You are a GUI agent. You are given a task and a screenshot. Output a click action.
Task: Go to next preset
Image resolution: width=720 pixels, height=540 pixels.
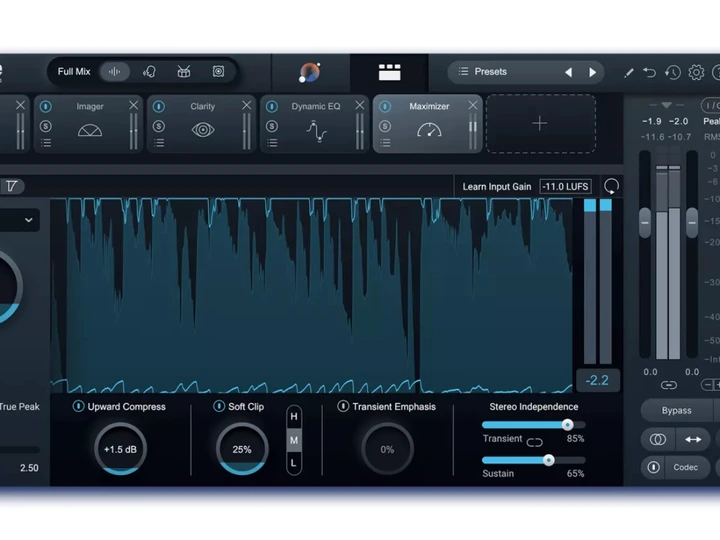coord(592,72)
